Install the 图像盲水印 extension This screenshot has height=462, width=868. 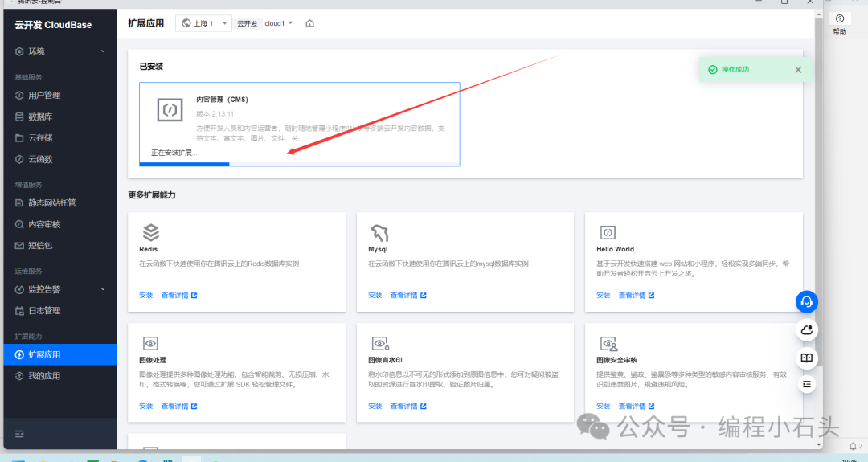pyautogui.click(x=375, y=406)
